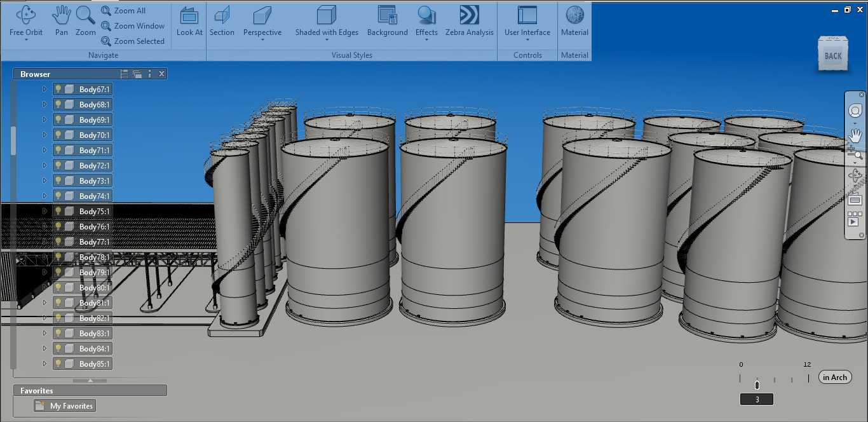Viewport: 868px width, 422px height.
Task: Expand the Body78:1 tree node
Action: (x=44, y=257)
